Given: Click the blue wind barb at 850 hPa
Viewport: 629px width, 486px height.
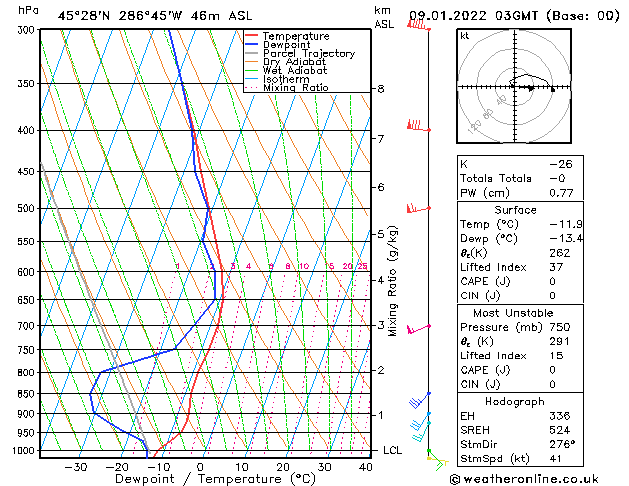Looking at the screenshot, I should 420,400.
